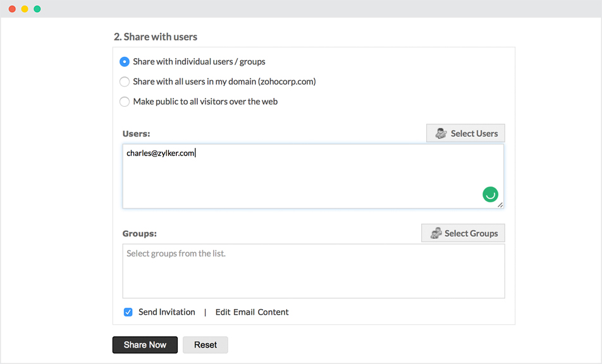Minimize window using yellow button
The height and width of the screenshot is (364, 602).
pos(25,9)
